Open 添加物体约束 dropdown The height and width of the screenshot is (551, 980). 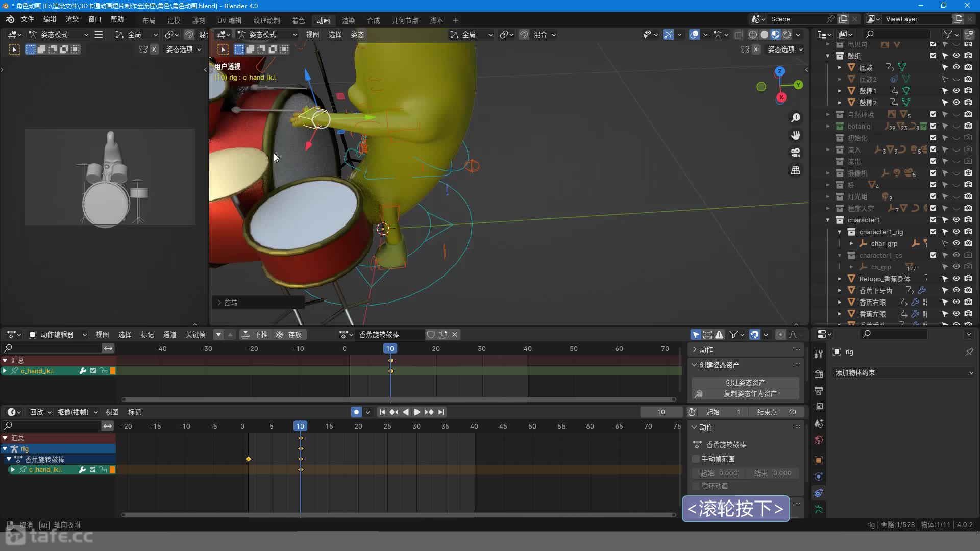point(903,373)
